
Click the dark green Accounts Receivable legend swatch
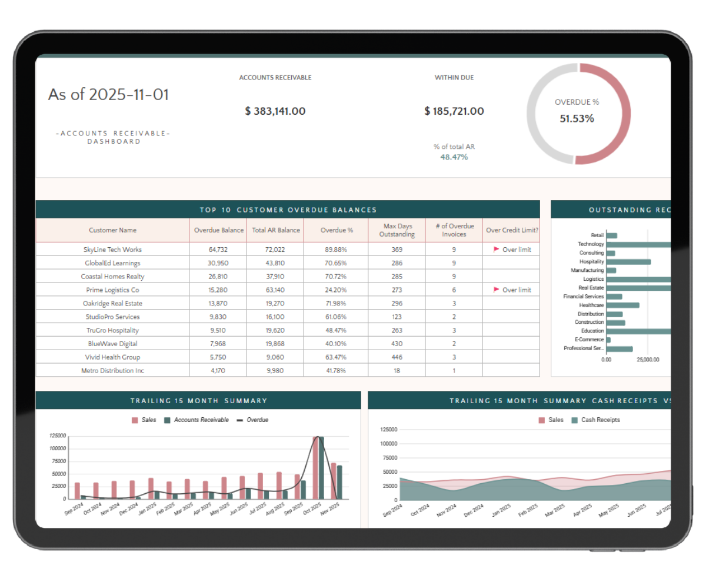coord(167,420)
